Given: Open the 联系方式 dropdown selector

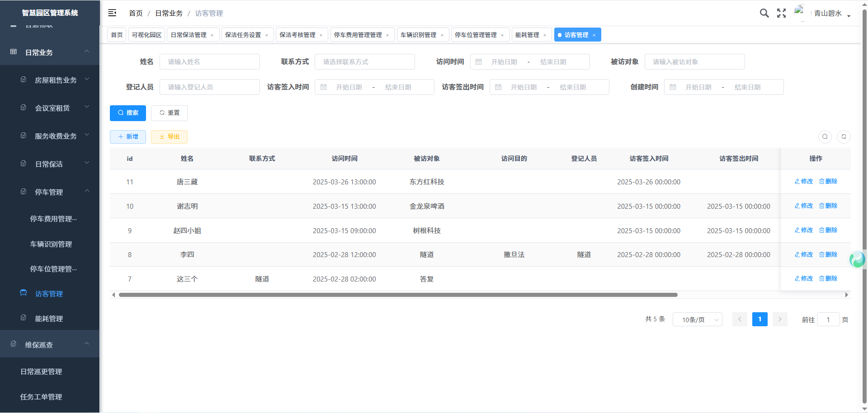Looking at the screenshot, I should 364,62.
